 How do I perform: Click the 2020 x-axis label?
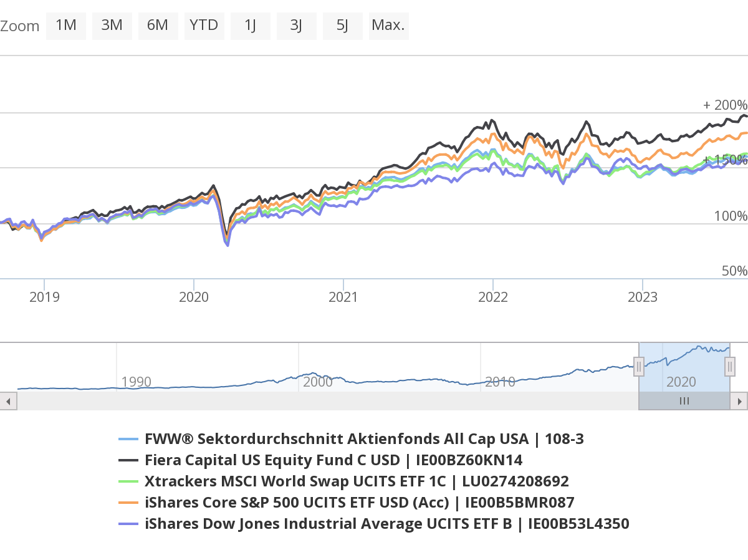(194, 297)
